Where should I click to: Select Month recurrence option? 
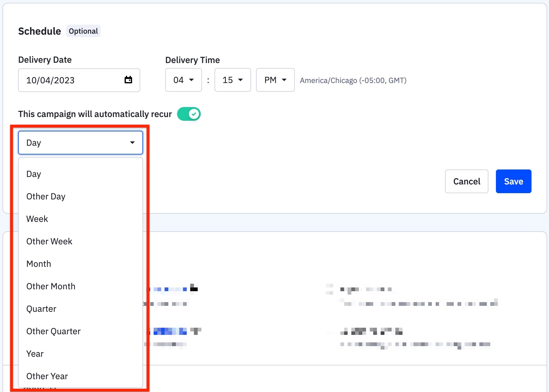[39, 264]
